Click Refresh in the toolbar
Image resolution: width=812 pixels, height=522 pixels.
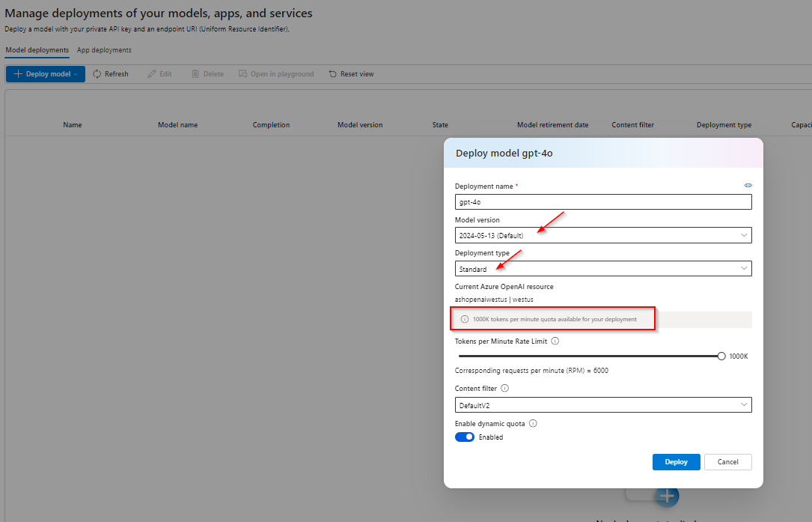pyautogui.click(x=110, y=74)
